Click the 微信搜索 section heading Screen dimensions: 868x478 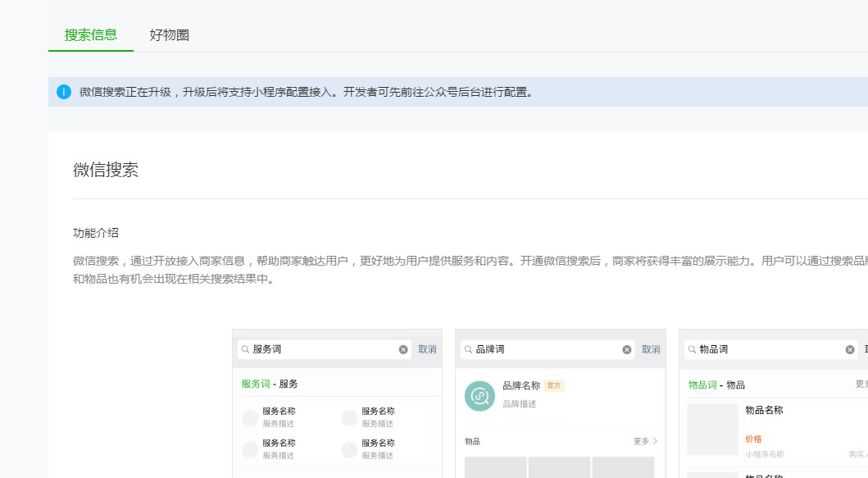[106, 170]
